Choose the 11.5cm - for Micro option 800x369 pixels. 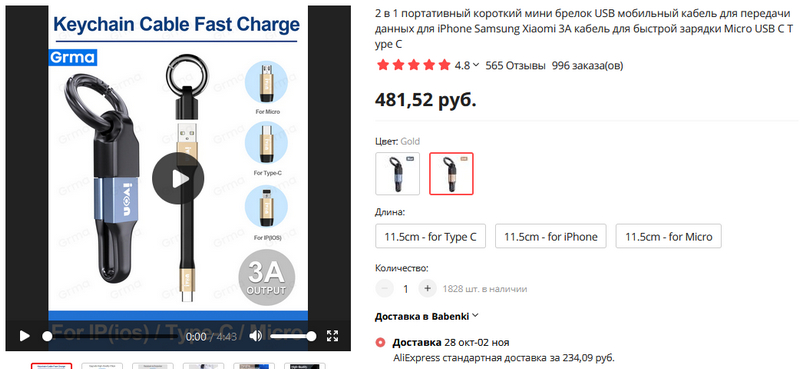(x=668, y=236)
